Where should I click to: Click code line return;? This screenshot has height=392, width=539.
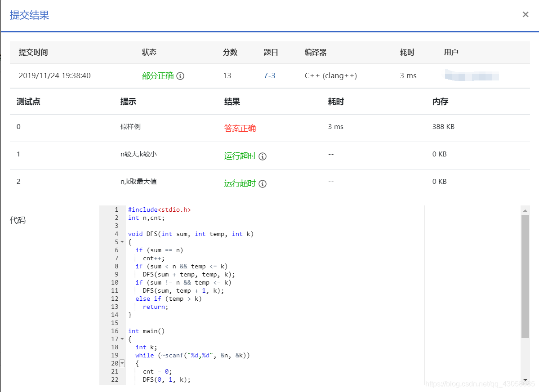click(156, 307)
